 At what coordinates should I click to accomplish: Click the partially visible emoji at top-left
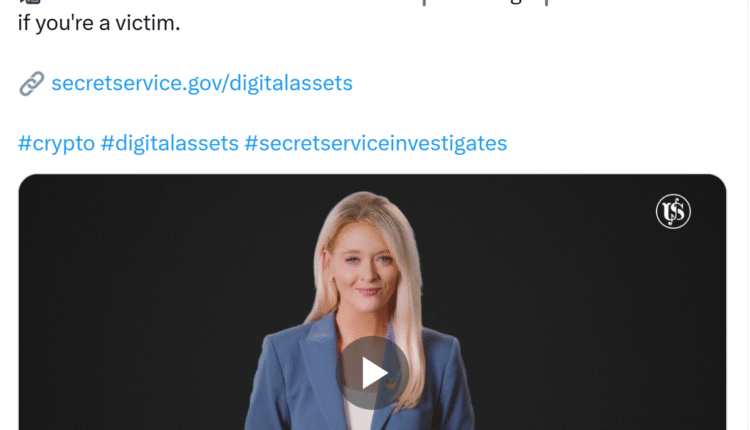(x=30, y=2)
